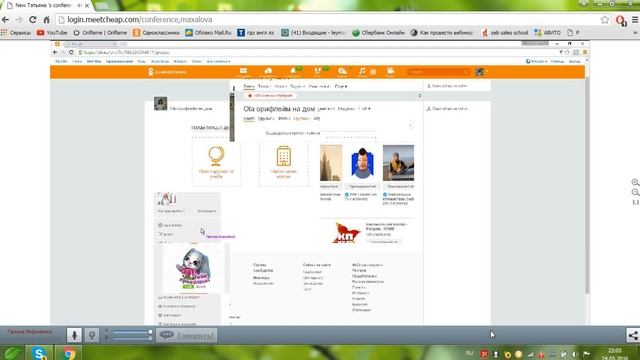
Task: Click the Говорить! talk button
Action: coord(187,335)
